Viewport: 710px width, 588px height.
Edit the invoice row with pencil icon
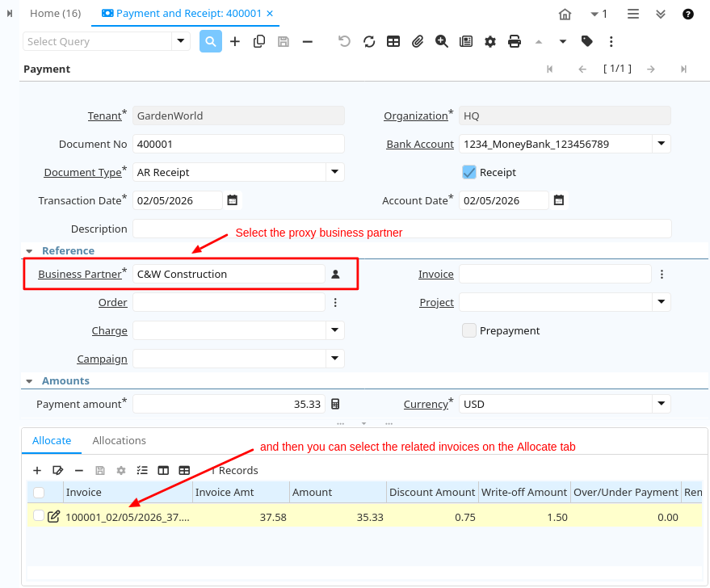point(54,516)
